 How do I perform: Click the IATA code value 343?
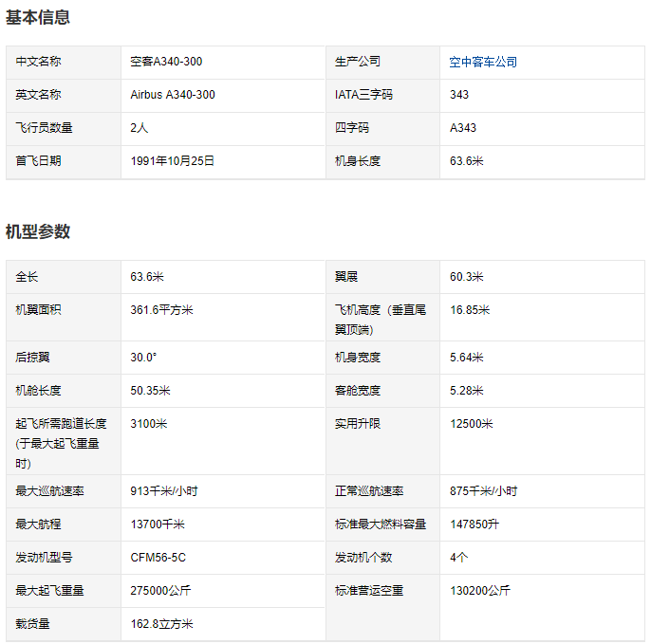coord(459,95)
